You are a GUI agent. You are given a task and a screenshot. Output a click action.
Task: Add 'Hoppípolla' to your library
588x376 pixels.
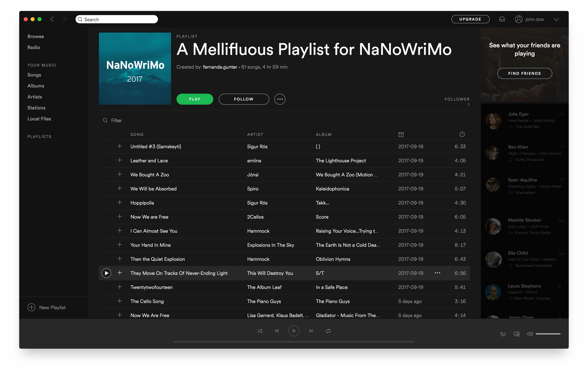pos(120,203)
